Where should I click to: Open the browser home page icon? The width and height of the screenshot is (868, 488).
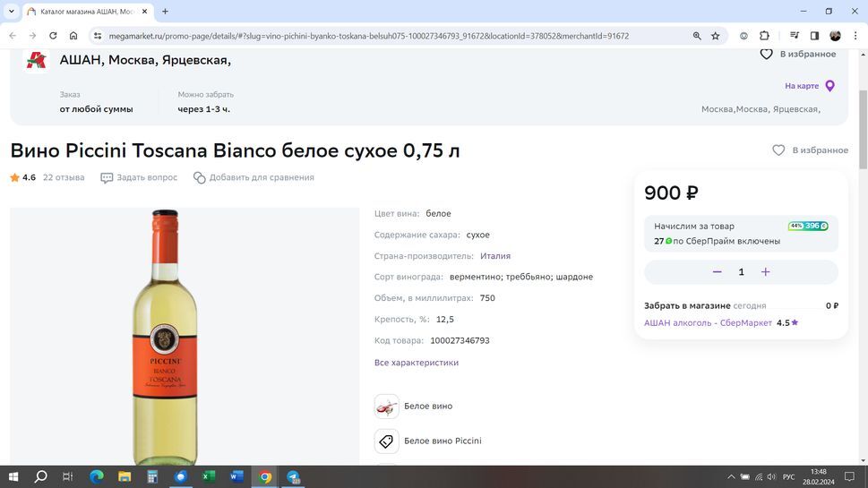point(73,36)
